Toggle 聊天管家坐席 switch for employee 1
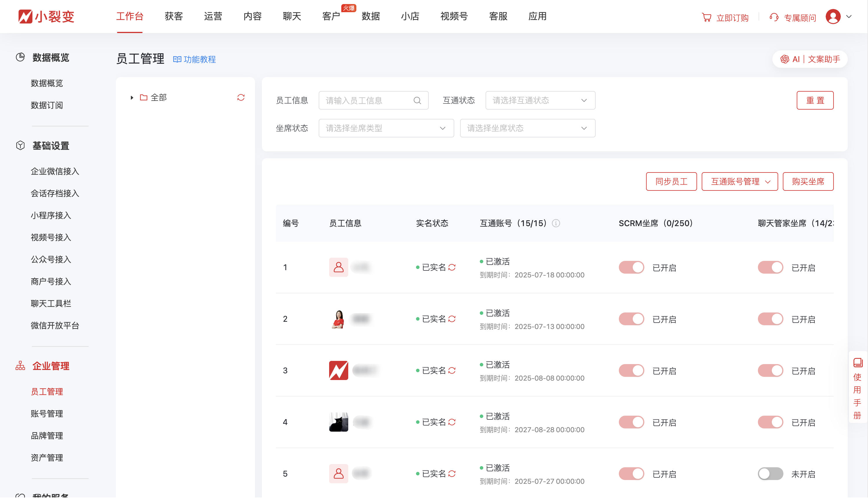Image resolution: width=868 pixels, height=498 pixels. pyautogui.click(x=770, y=268)
